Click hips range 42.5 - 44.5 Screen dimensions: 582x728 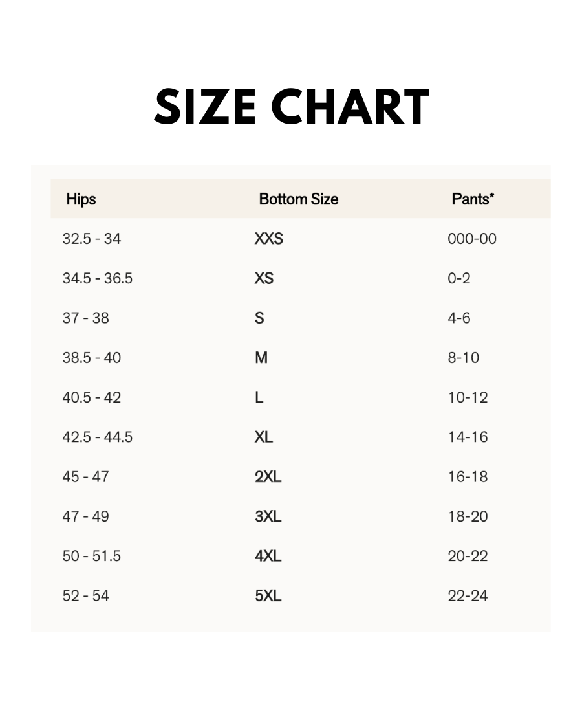coord(97,437)
